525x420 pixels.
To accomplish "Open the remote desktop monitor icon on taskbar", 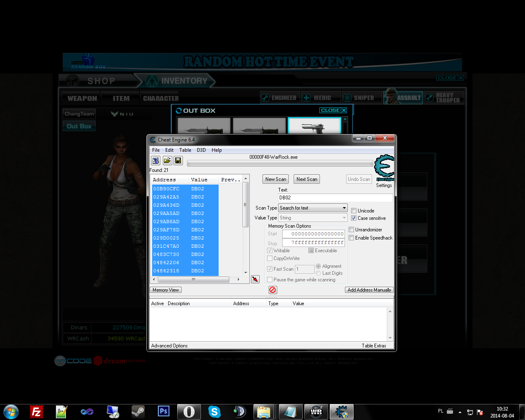I will [x=112, y=412].
